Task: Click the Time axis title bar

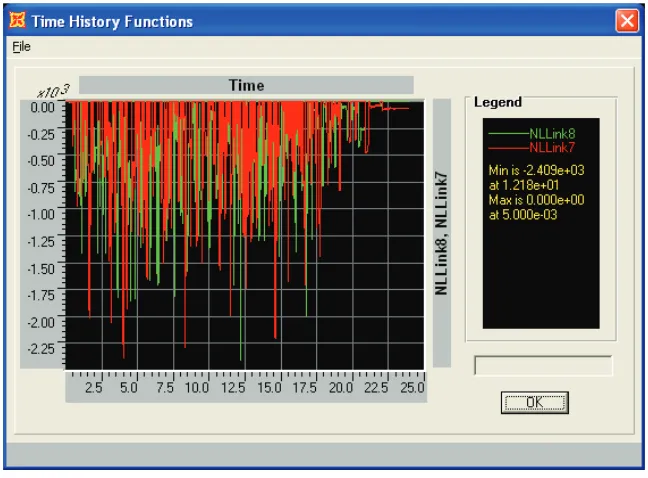Action: coord(246,85)
